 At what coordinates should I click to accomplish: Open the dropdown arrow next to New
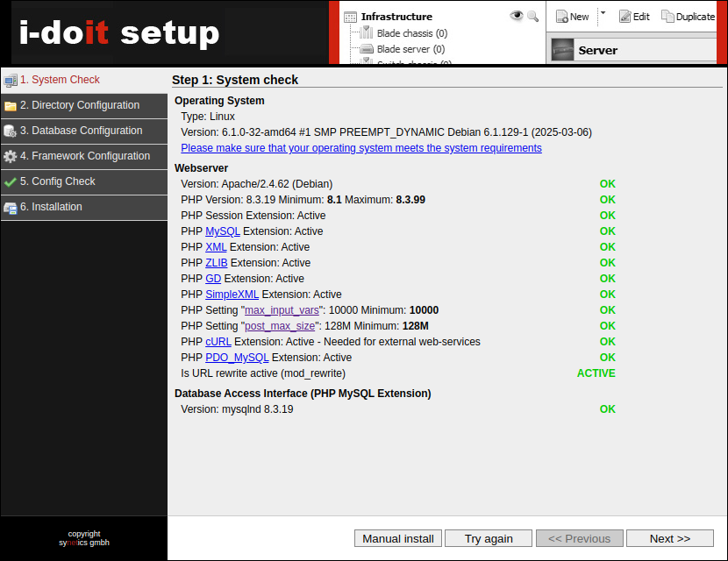point(603,13)
